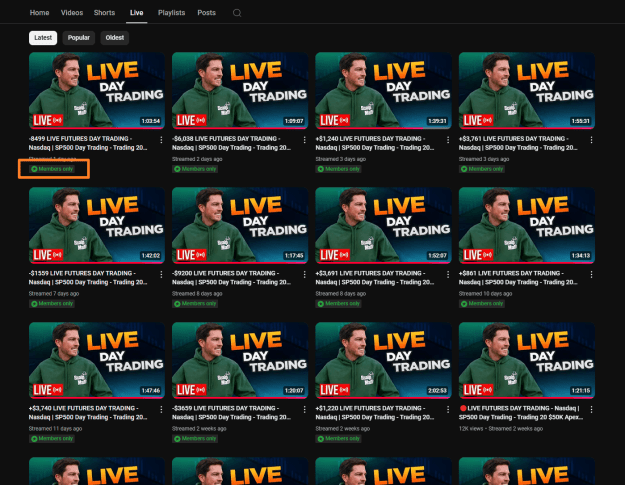
Task: Switch to the Videos tab
Action: (x=72, y=13)
